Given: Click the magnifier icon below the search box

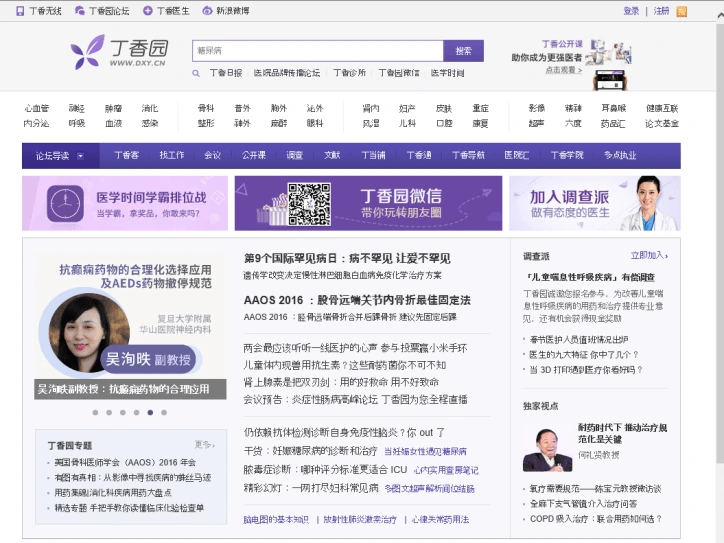Looking at the screenshot, I should tap(196, 73).
